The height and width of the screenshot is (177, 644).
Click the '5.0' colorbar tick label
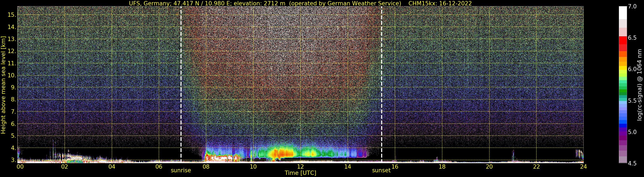pyautogui.click(x=632, y=132)
